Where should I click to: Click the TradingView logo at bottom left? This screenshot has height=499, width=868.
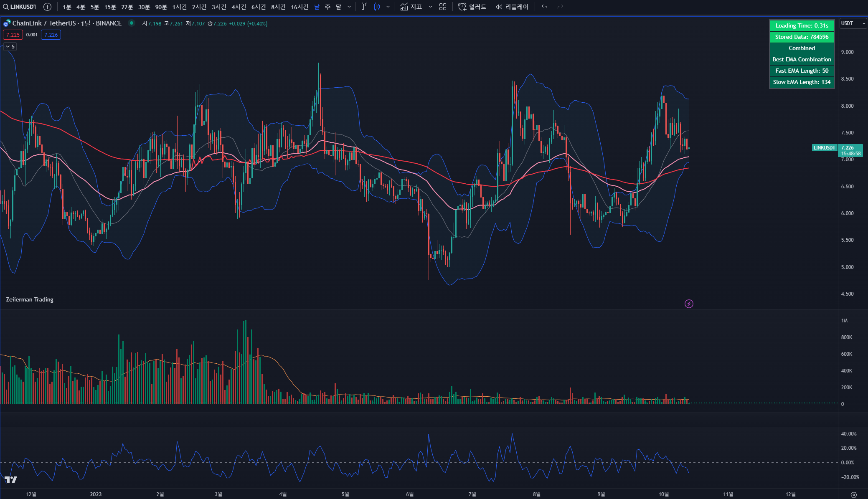[11, 479]
